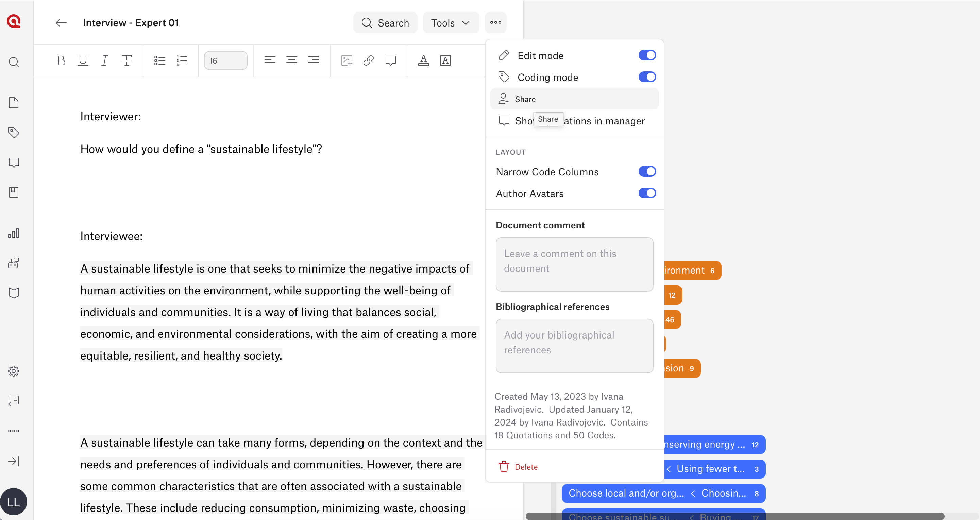The width and height of the screenshot is (980, 520).
Task: Open the Tools dropdown
Action: (x=451, y=23)
